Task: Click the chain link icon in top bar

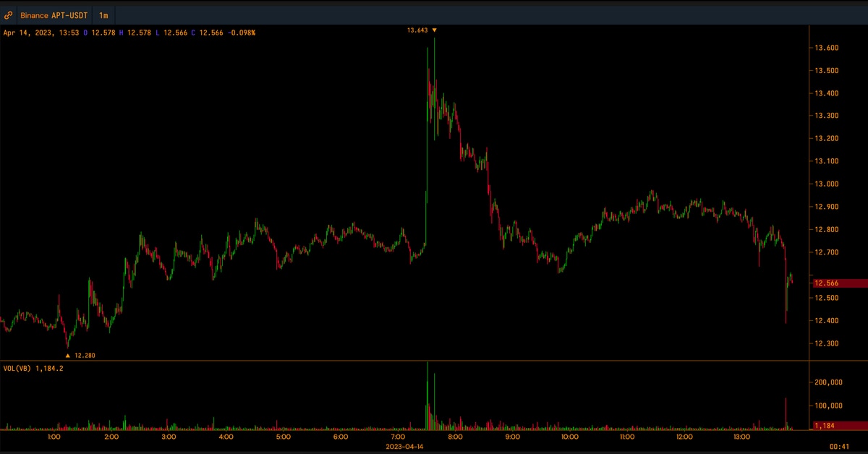Action: (x=8, y=15)
